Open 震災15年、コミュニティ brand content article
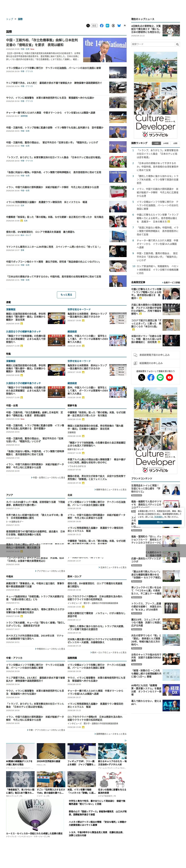Screen dimensions: 186x868 pos(146,622)
